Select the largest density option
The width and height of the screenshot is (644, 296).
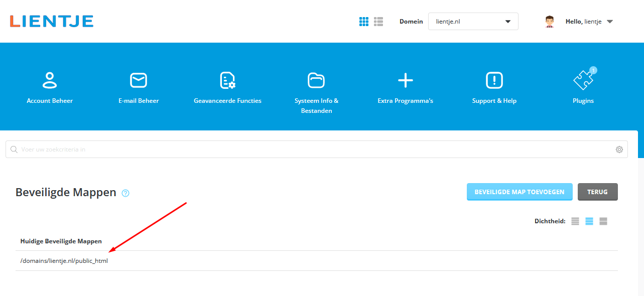click(x=603, y=221)
